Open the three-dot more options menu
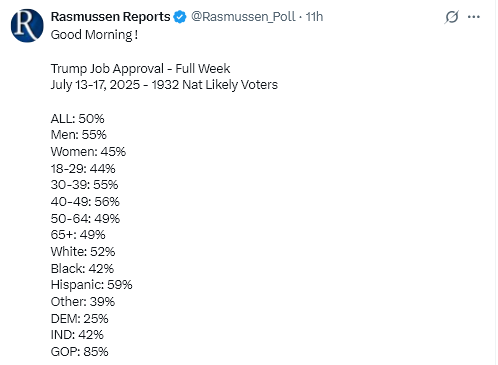Viewport: 498px width, 365px height. click(474, 17)
